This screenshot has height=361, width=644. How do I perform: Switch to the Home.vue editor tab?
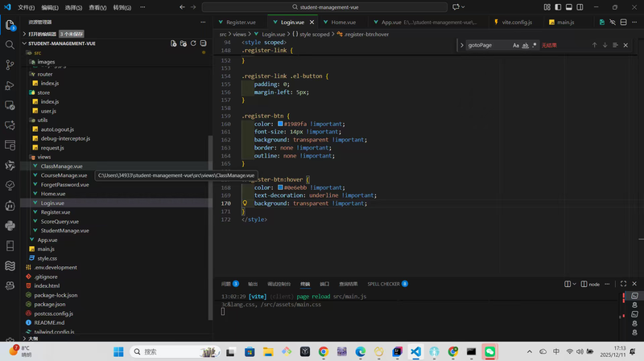[343, 23]
